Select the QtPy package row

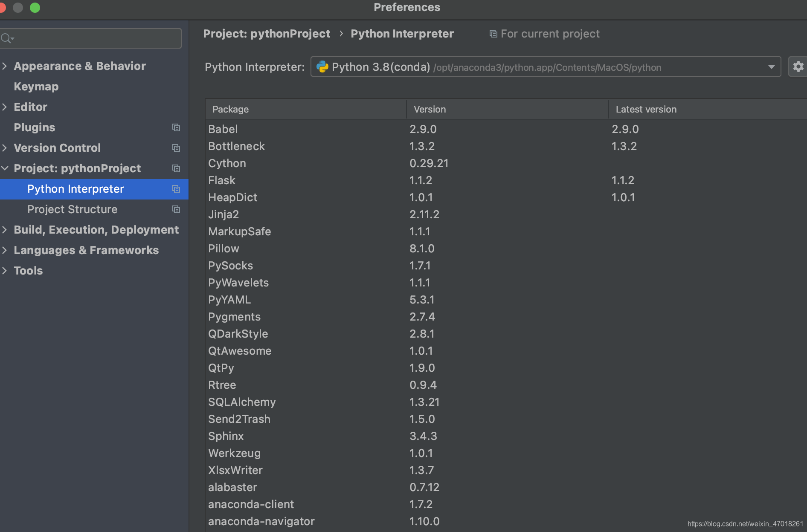coord(506,368)
